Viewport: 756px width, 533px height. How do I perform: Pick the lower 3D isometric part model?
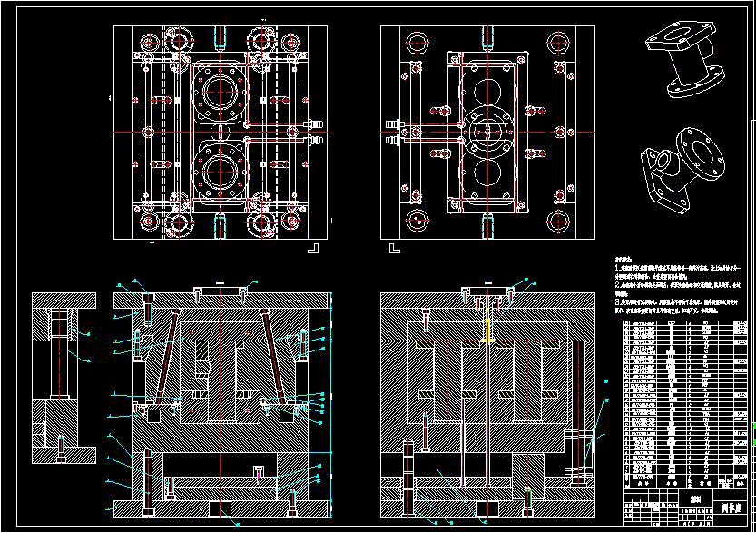pyautogui.click(x=682, y=171)
